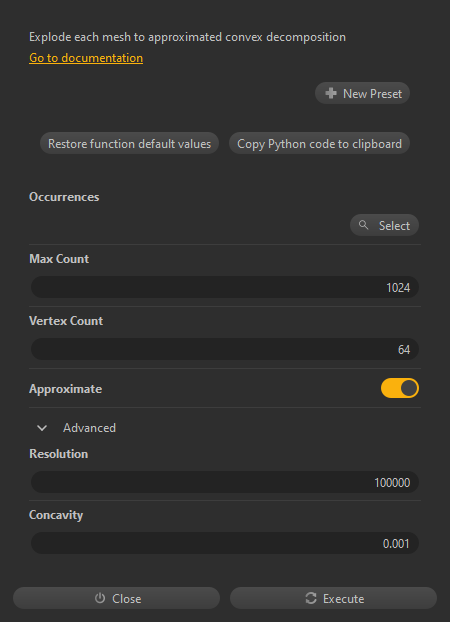Copy Python code to clipboard
450x622 pixels.
coord(319,143)
